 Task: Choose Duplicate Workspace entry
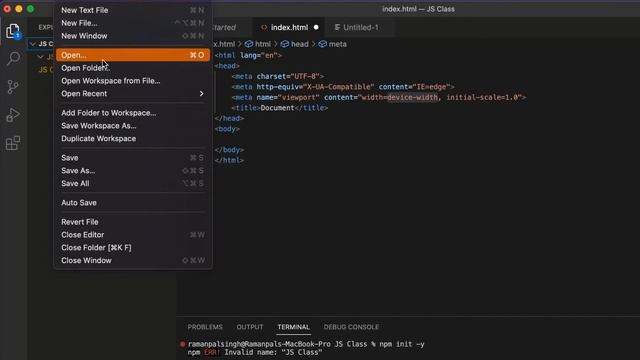coord(133,139)
